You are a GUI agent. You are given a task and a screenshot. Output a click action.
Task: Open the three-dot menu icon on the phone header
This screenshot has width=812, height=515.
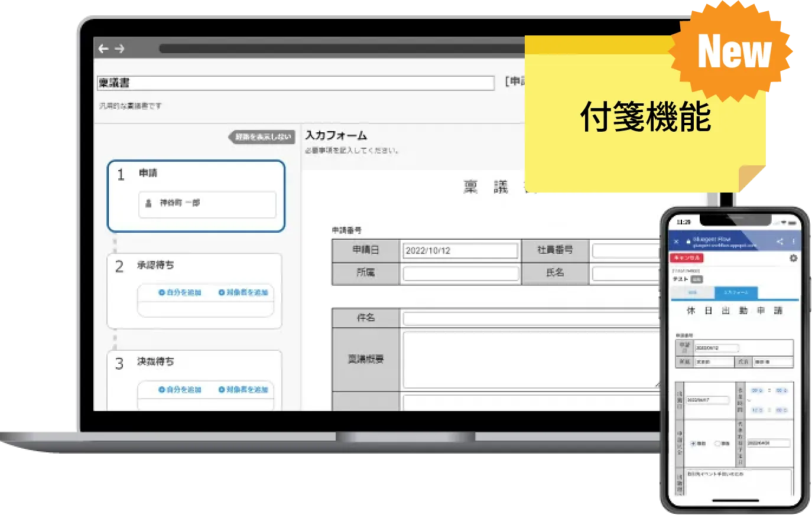click(795, 240)
